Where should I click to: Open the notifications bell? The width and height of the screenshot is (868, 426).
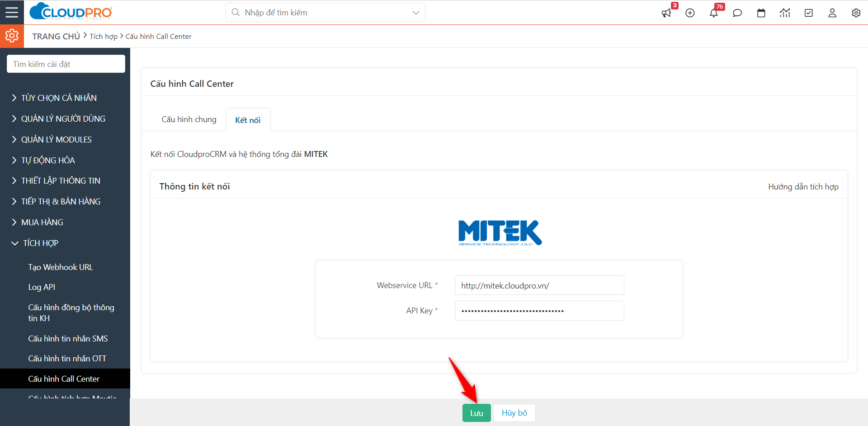714,13
